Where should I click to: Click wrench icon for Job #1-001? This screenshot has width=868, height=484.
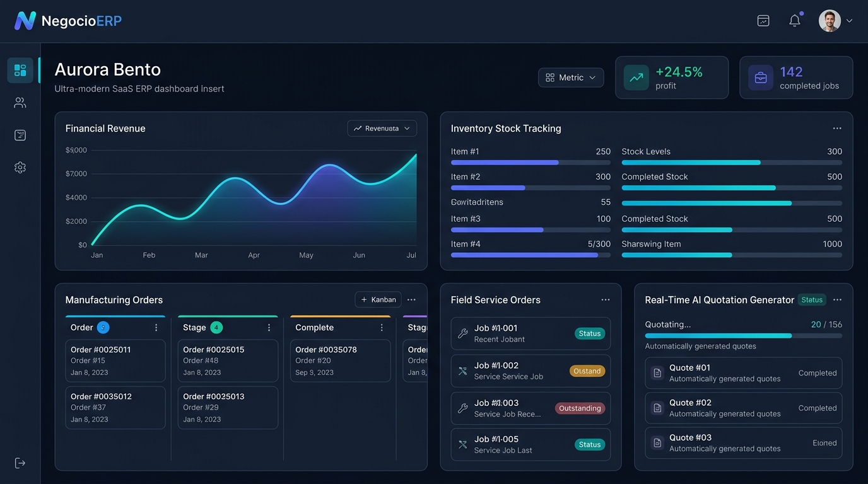coord(462,333)
